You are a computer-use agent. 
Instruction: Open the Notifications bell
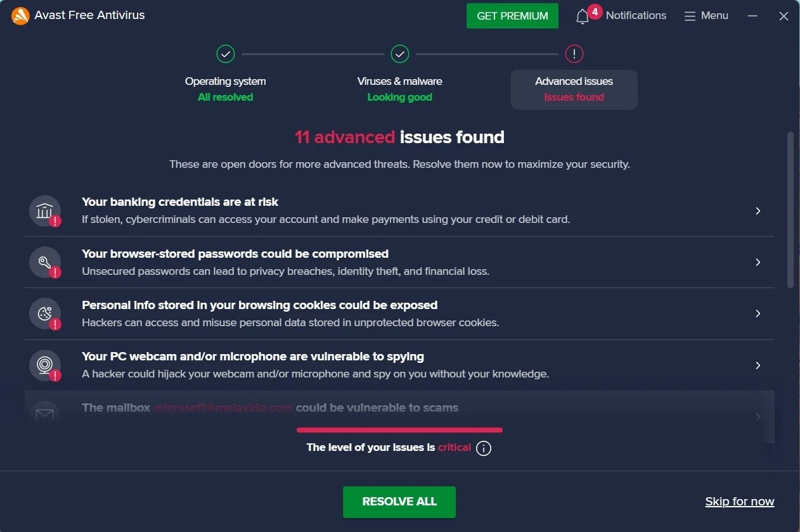[x=583, y=16]
